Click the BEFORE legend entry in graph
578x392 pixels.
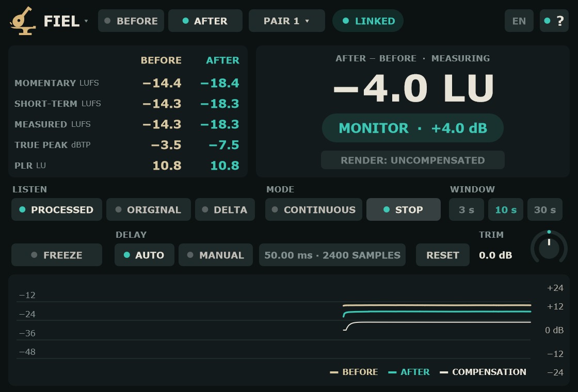[x=354, y=372]
